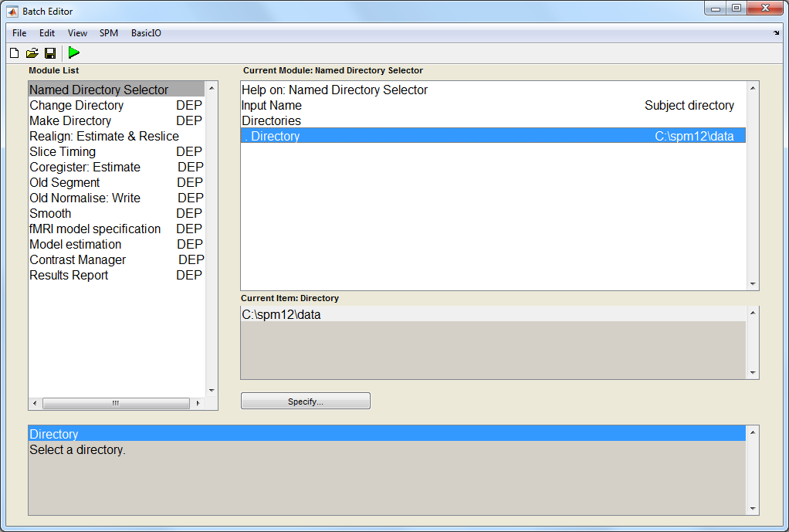This screenshot has height=532, width=789.
Task: Open the SPM menu
Action: tap(109, 33)
